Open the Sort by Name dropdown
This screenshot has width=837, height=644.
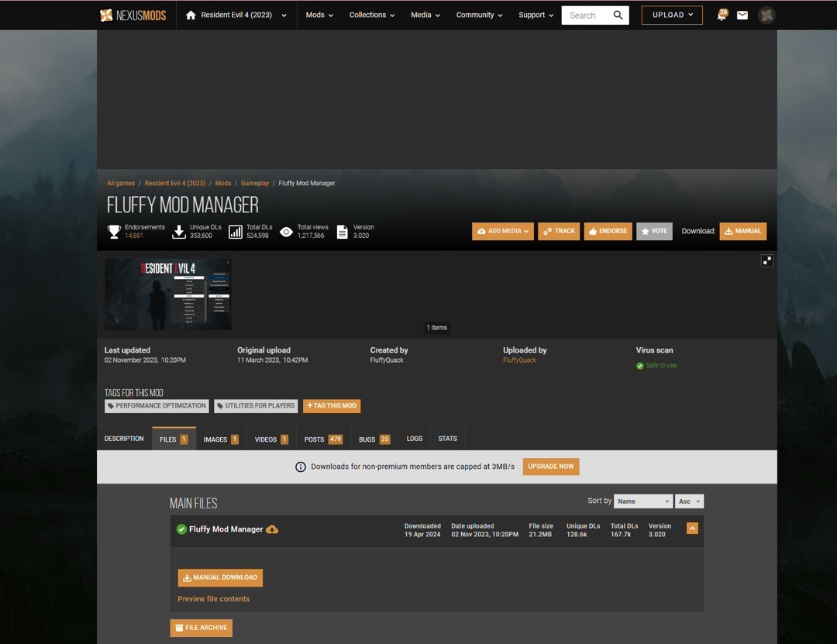coord(642,501)
